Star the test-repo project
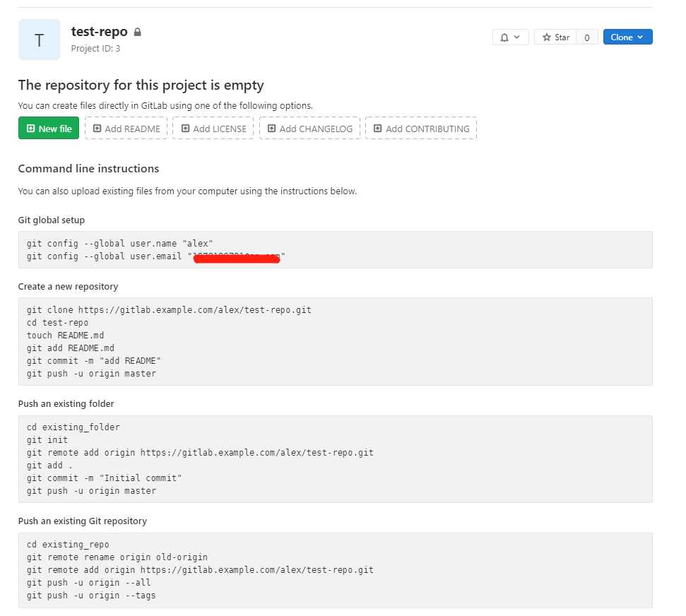 pos(555,37)
